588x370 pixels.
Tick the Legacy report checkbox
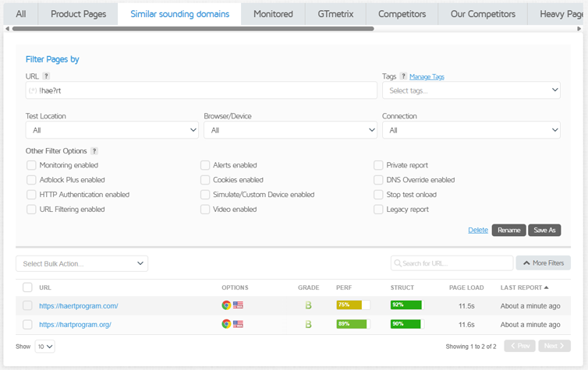click(378, 210)
